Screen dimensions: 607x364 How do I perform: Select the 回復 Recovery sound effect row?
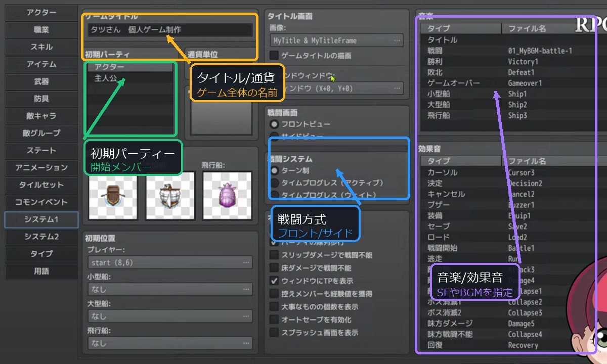[513, 345]
